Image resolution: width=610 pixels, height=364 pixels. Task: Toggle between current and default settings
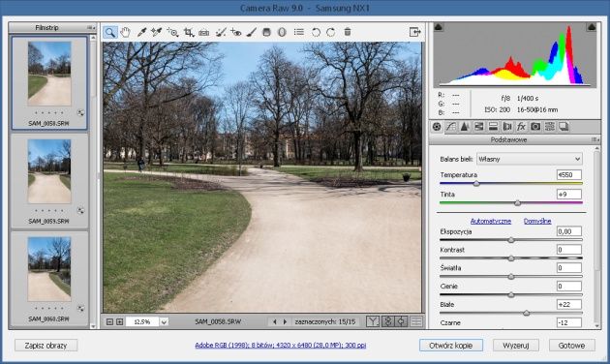tap(416, 321)
